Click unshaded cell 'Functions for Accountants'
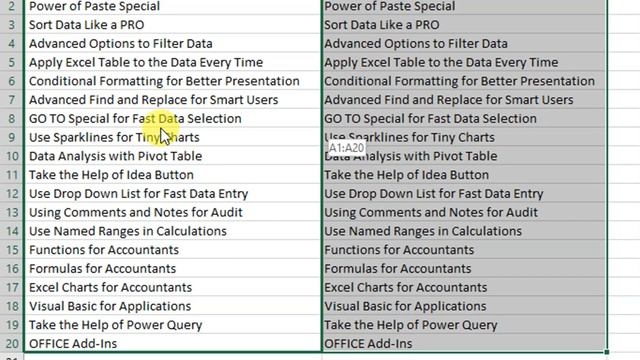This screenshot has width=640, height=360. pos(173,250)
